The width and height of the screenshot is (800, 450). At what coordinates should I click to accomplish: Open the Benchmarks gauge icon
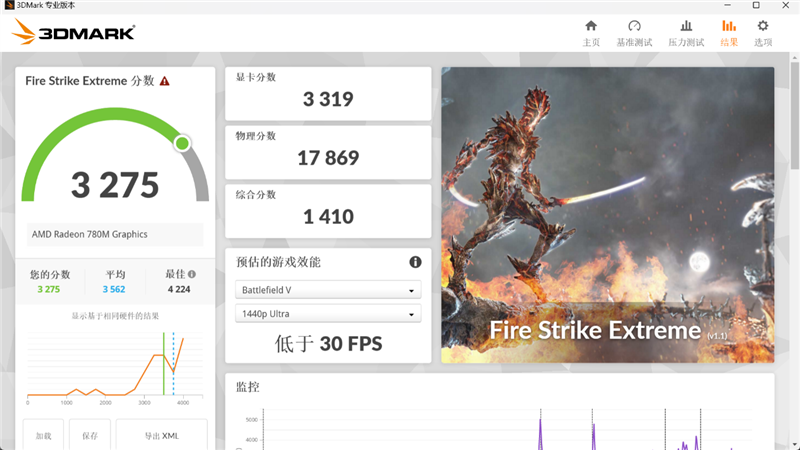[634, 26]
